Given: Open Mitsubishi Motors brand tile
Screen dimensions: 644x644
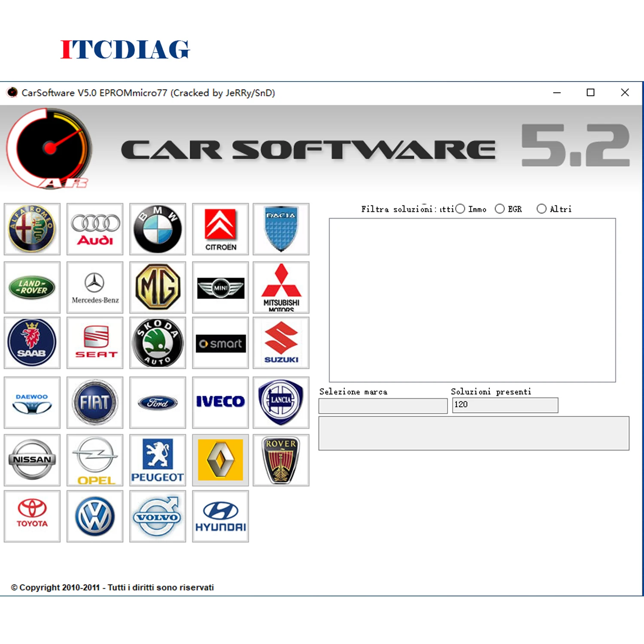Looking at the screenshot, I should (281, 287).
